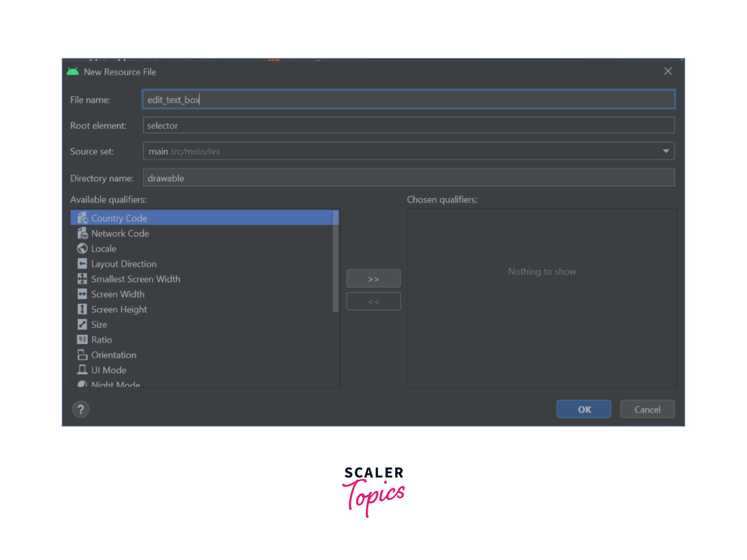Click the Country Code qualifier icon
Viewport: 747px width, 560px height.
coord(82,218)
